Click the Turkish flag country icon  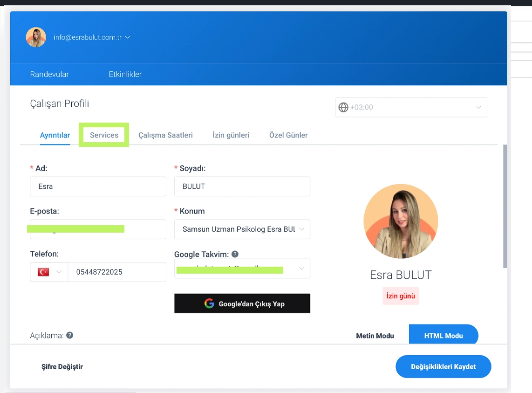pyautogui.click(x=43, y=272)
